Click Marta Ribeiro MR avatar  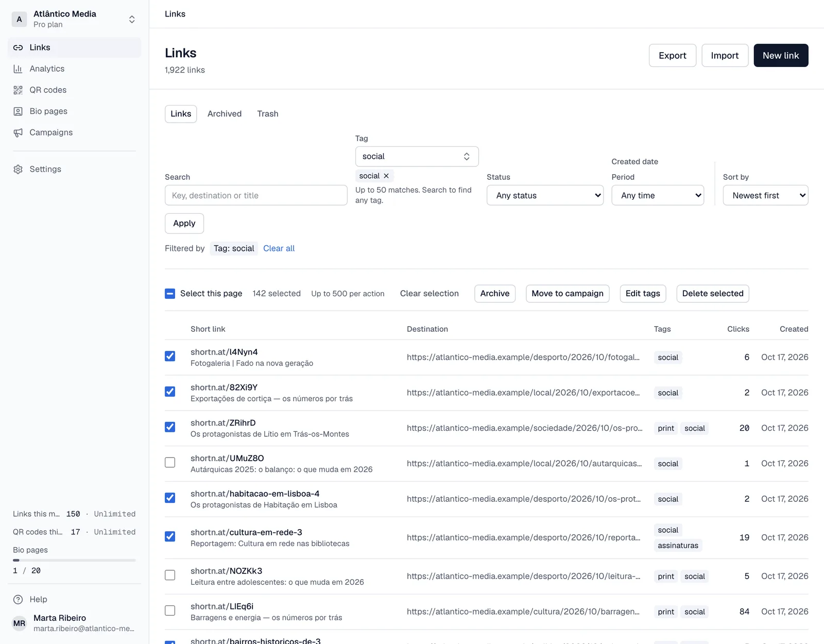[x=19, y=623]
